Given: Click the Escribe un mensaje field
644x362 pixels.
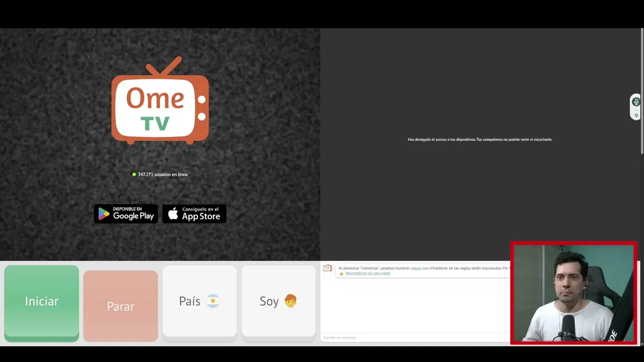Looking at the screenshot, I should click(415, 337).
